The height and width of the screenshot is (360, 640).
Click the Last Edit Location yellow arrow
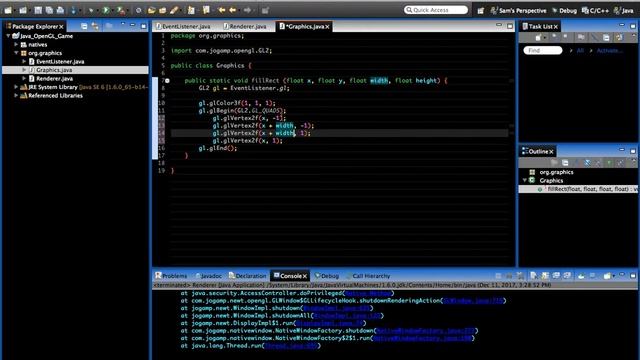pyautogui.click(x=222, y=10)
